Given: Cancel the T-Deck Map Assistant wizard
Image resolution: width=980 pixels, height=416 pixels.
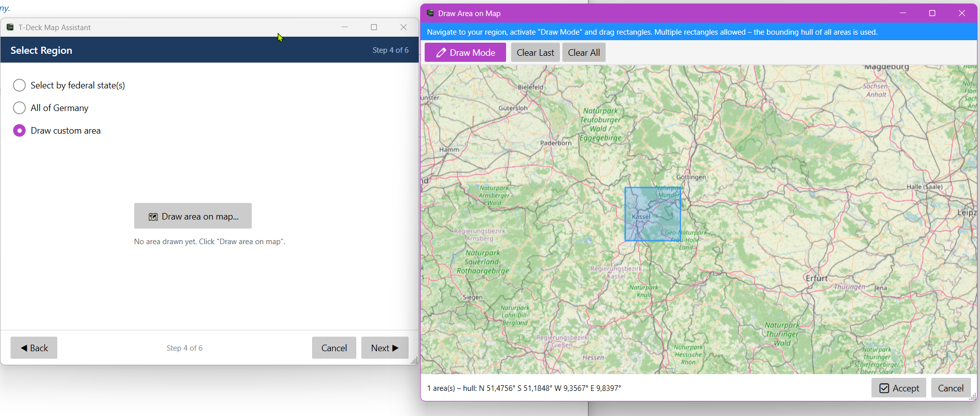Looking at the screenshot, I should [334, 348].
